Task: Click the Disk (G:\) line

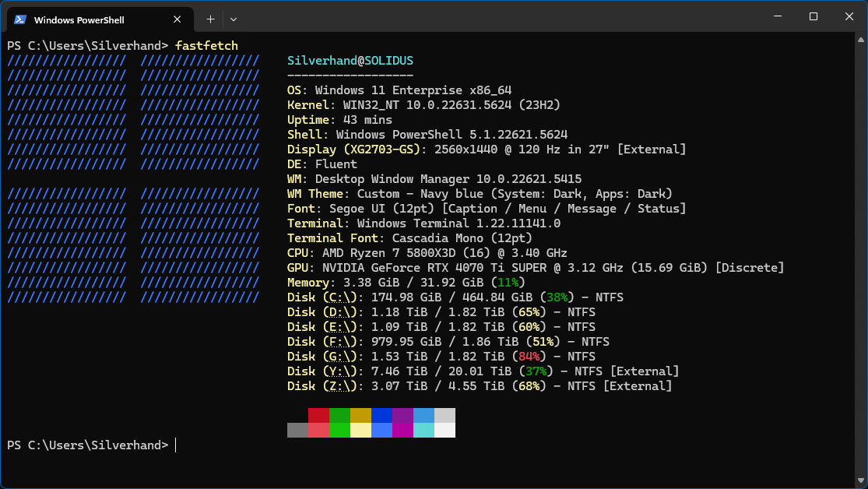Action: pos(441,356)
